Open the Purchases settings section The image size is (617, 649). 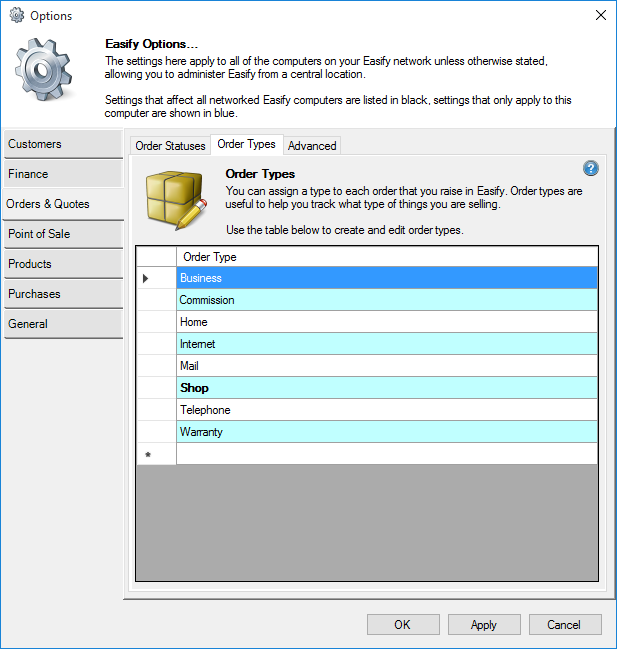click(x=62, y=294)
